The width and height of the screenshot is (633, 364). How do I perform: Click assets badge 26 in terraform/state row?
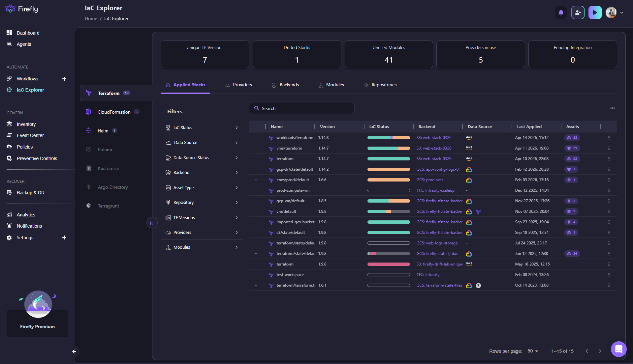(x=572, y=254)
